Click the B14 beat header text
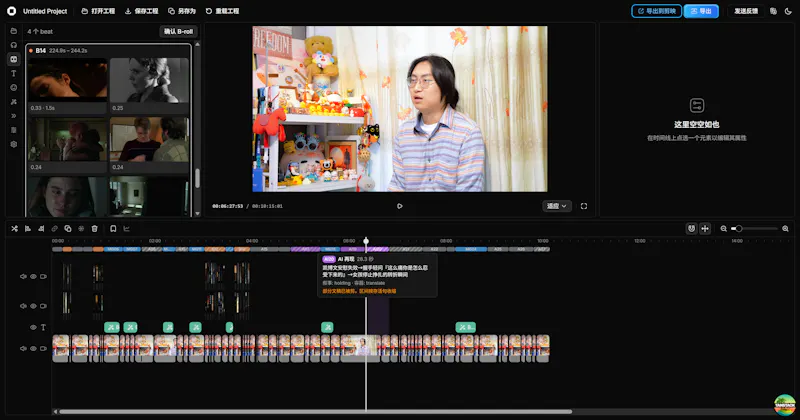800x420 pixels. click(41, 51)
